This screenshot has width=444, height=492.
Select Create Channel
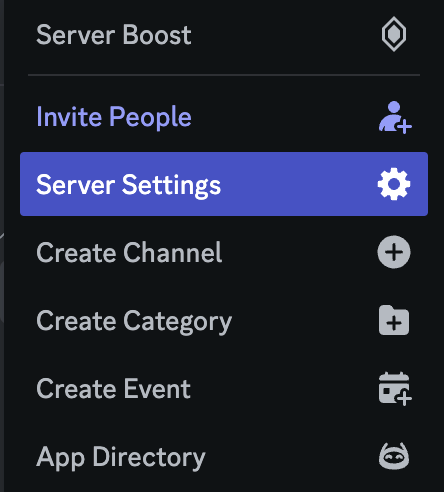[224, 252]
